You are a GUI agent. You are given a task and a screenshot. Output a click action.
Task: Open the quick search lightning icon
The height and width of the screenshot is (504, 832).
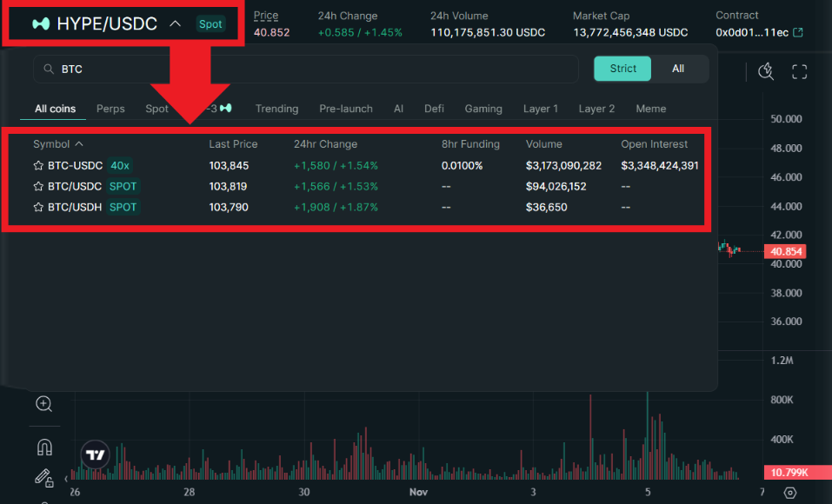766,72
